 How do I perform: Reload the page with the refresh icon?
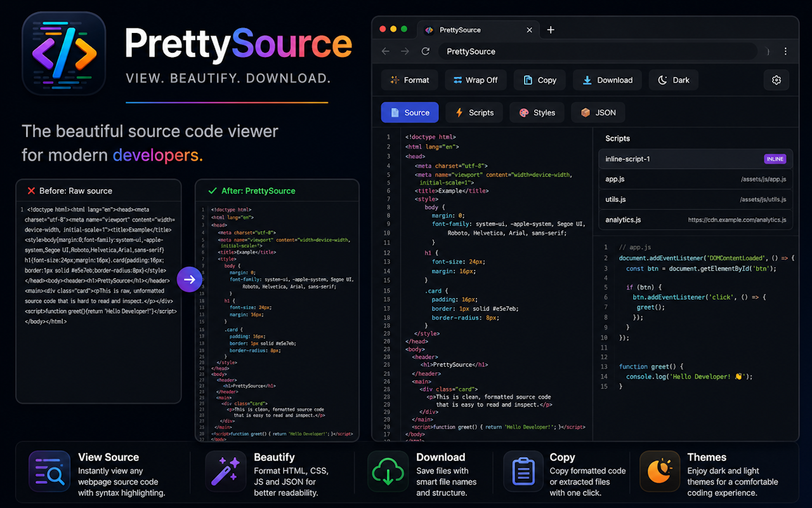point(426,51)
